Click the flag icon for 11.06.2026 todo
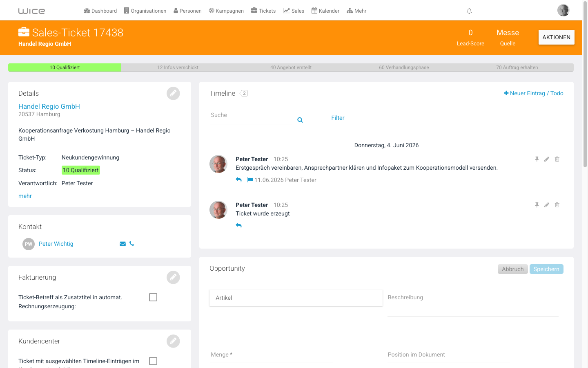Screen dimensions: 588x368 (250, 180)
